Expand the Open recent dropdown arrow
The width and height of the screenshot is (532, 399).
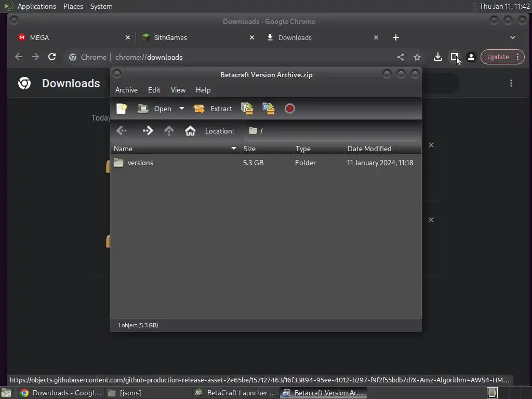point(182,109)
